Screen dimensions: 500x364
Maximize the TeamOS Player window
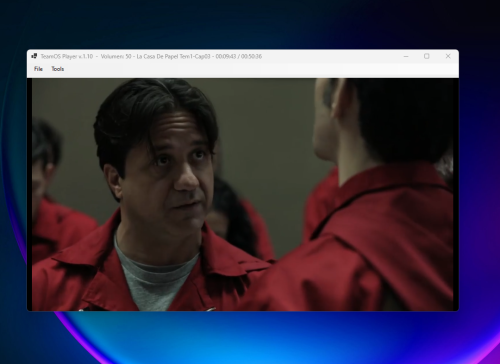(x=427, y=56)
